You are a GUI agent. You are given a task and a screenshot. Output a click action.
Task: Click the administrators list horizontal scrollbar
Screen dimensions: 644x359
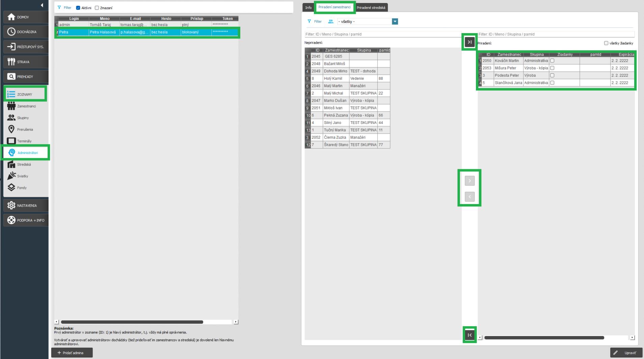tap(132, 322)
